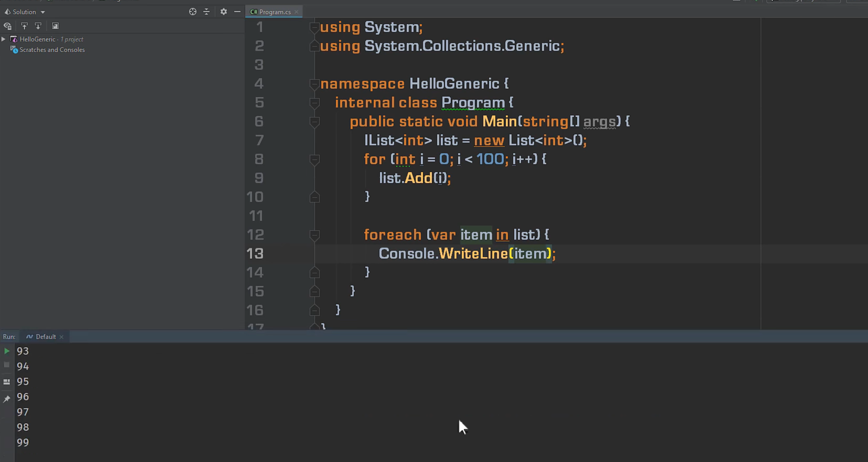This screenshot has width=868, height=462.
Task: Click the WriteLine method call
Action: [x=473, y=254]
